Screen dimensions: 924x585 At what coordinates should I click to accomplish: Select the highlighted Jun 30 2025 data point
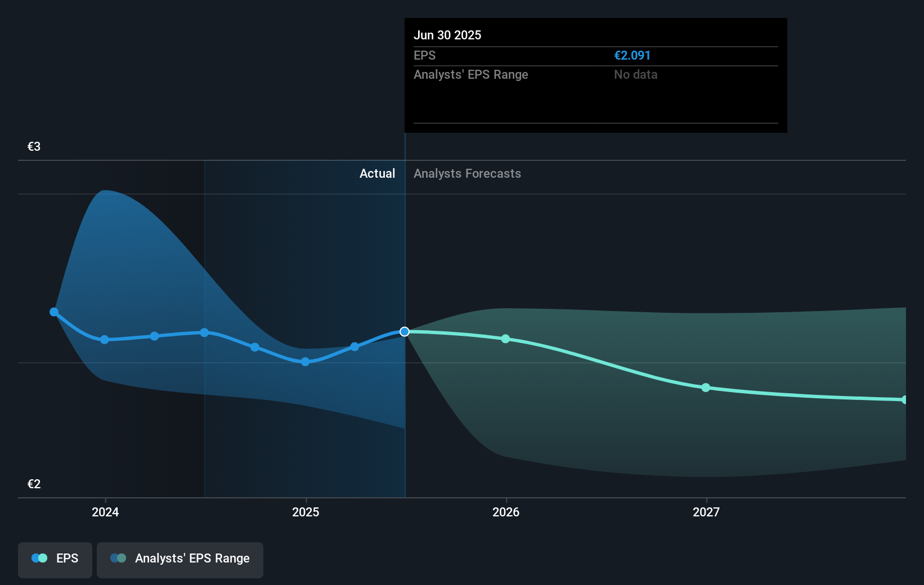point(403,332)
